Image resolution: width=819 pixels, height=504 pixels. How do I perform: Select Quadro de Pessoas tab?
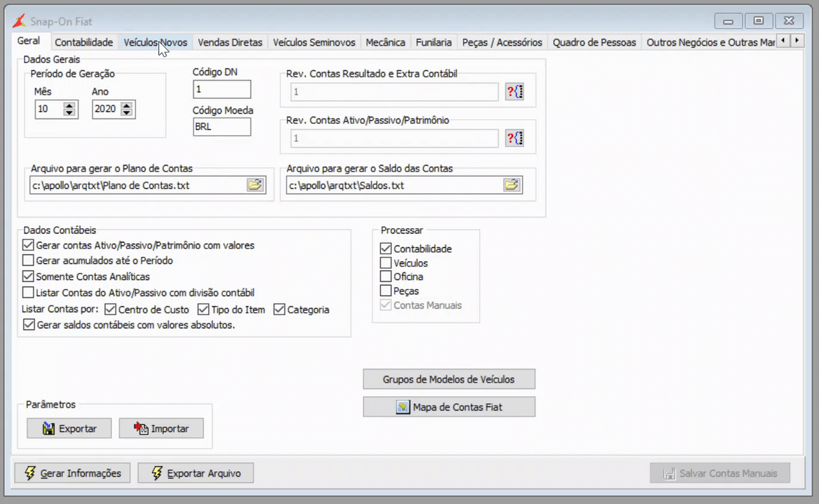(x=594, y=42)
